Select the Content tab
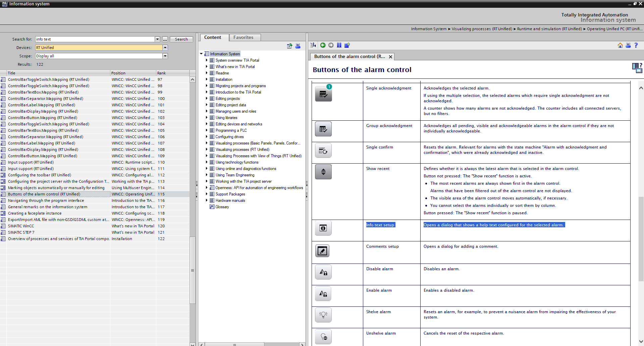644x346 pixels. (x=213, y=38)
